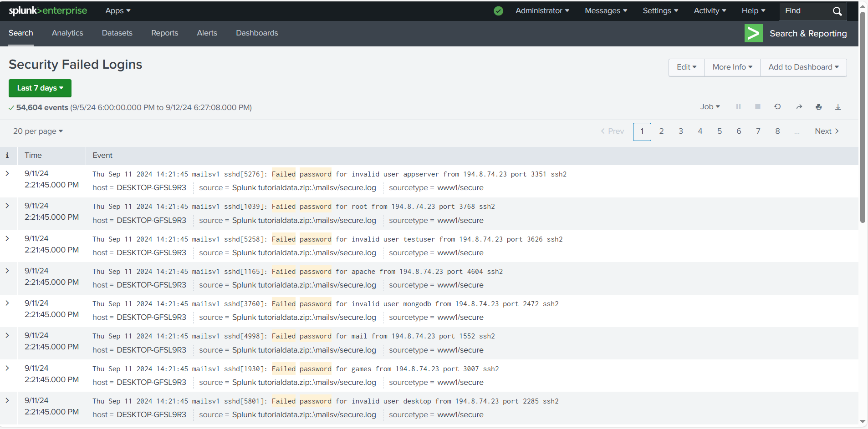This screenshot has width=868, height=429.
Task: Expand the first failed login event row
Action: [8, 173]
